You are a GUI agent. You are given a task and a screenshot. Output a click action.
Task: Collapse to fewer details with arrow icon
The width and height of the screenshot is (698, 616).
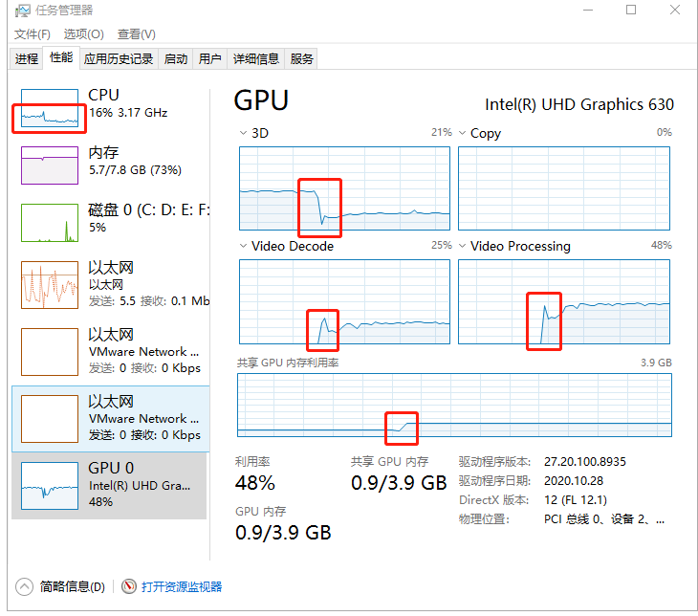tap(25, 586)
